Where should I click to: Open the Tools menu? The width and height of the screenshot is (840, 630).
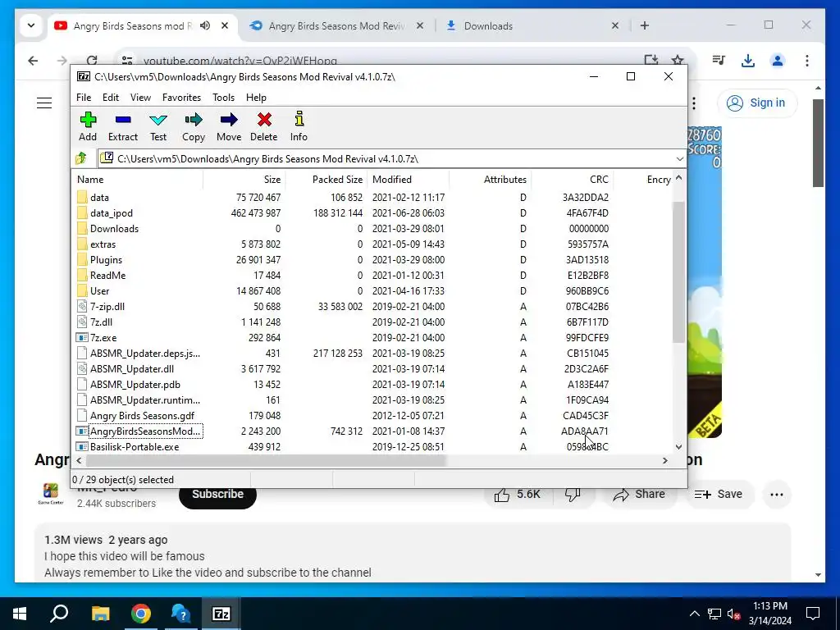click(223, 98)
